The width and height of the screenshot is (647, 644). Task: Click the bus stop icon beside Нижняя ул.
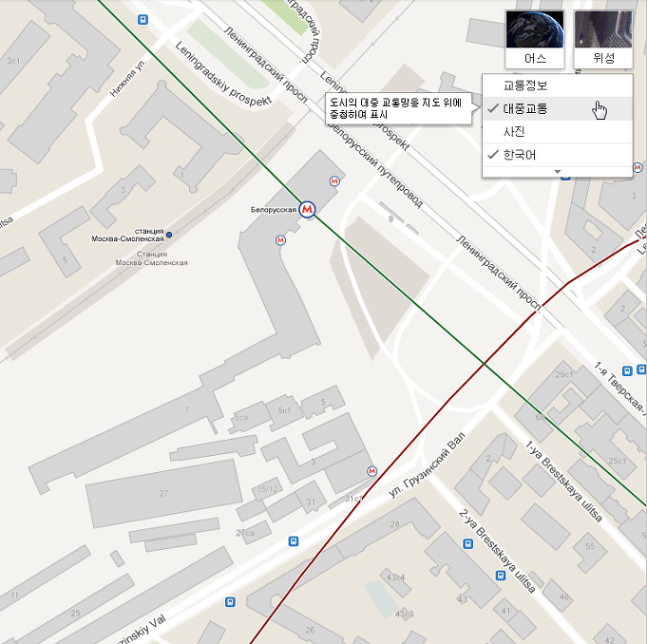pos(143,19)
